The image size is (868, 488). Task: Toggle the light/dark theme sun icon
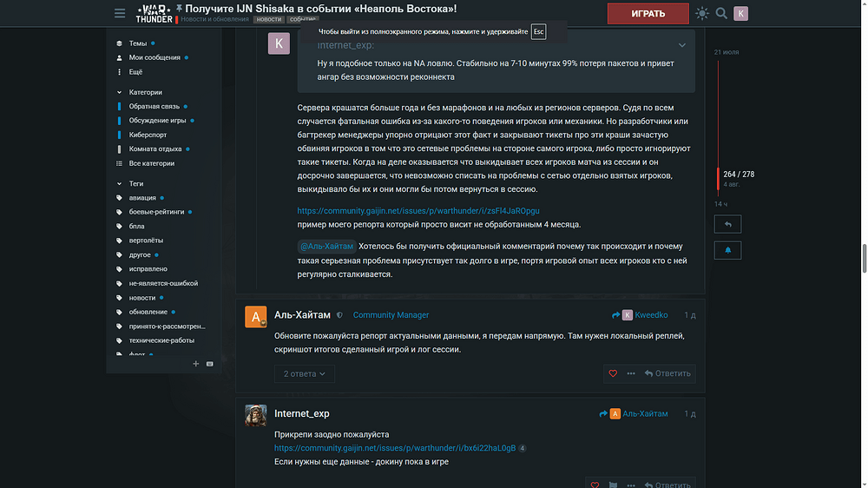[702, 13]
